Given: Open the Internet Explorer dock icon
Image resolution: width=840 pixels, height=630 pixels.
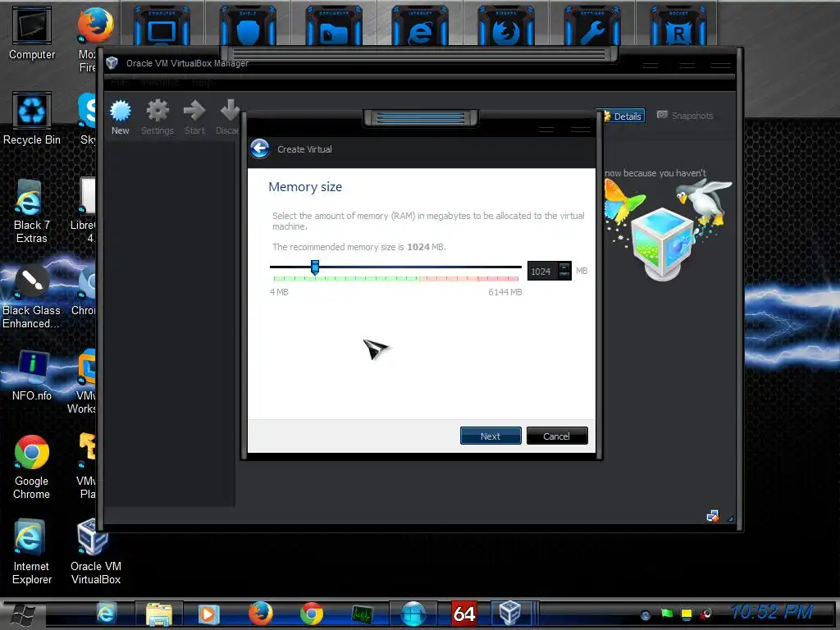Looking at the screenshot, I should [420, 27].
